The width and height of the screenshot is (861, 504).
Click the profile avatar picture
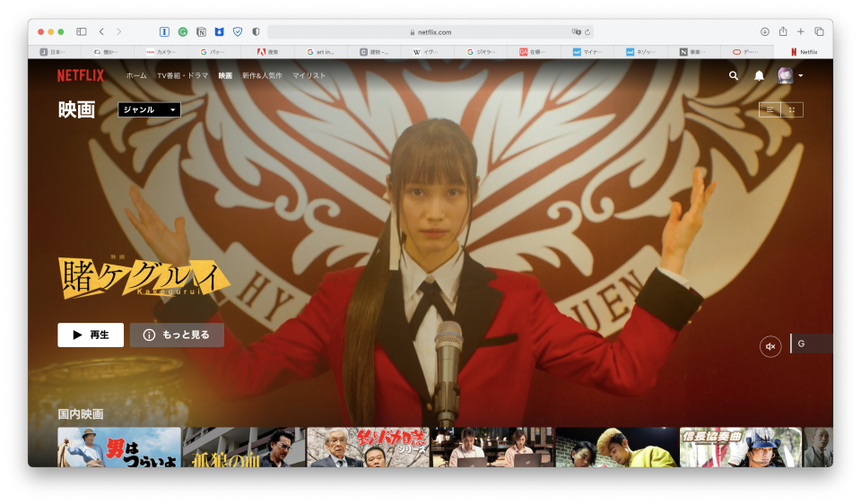(x=786, y=75)
